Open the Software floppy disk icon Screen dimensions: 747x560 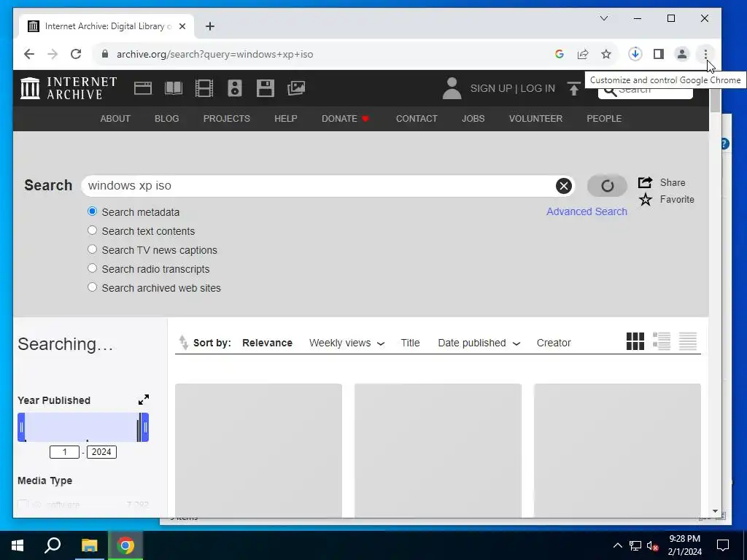click(x=266, y=88)
